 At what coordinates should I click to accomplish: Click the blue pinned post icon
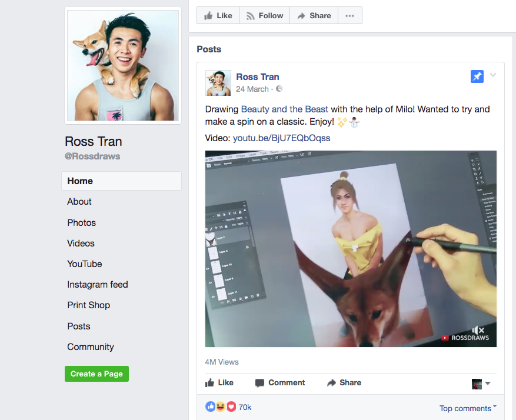(x=477, y=76)
